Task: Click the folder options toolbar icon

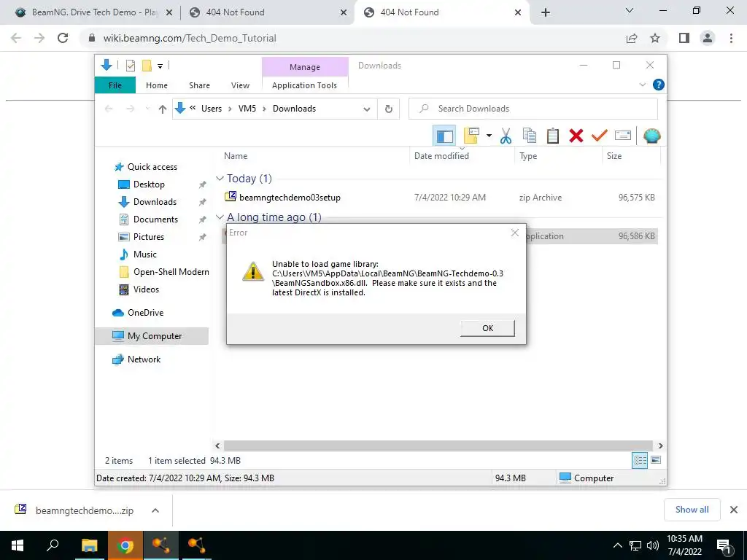Action: point(471,136)
